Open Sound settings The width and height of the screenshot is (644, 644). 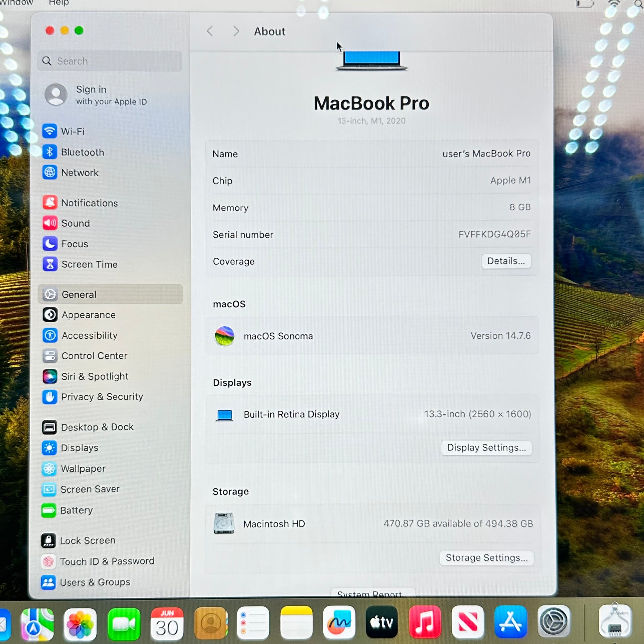66,223
